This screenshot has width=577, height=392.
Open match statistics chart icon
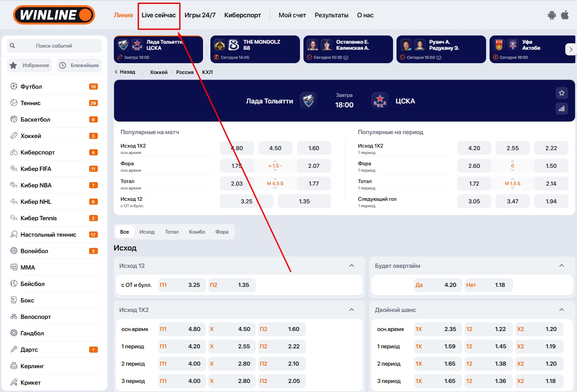tap(561, 109)
